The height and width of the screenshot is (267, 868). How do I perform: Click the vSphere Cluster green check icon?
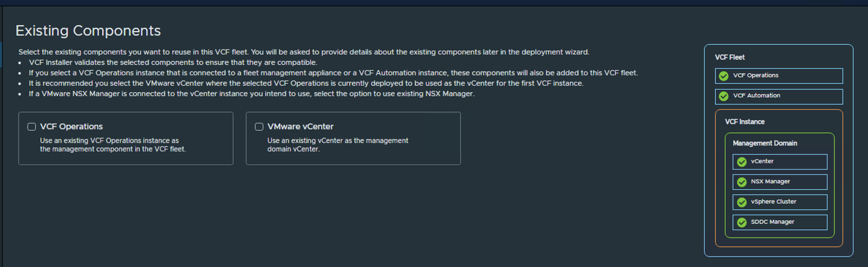[742, 202]
